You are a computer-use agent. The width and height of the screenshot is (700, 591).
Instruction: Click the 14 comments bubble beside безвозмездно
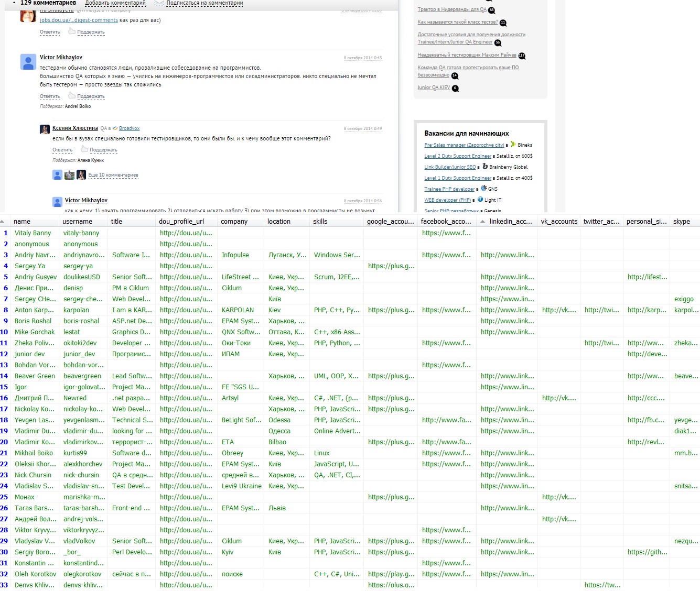455,76
